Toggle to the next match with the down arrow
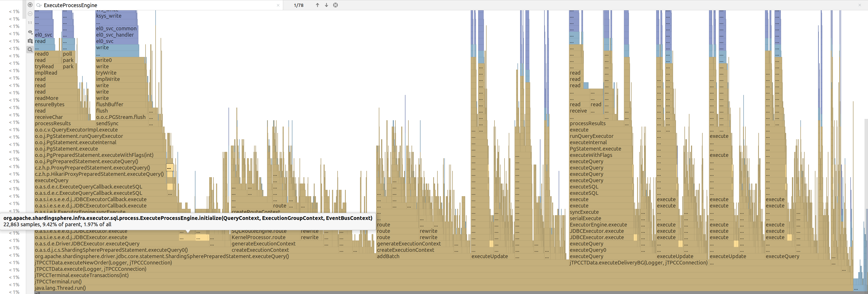Image resolution: width=868 pixels, height=294 pixels. tap(326, 5)
